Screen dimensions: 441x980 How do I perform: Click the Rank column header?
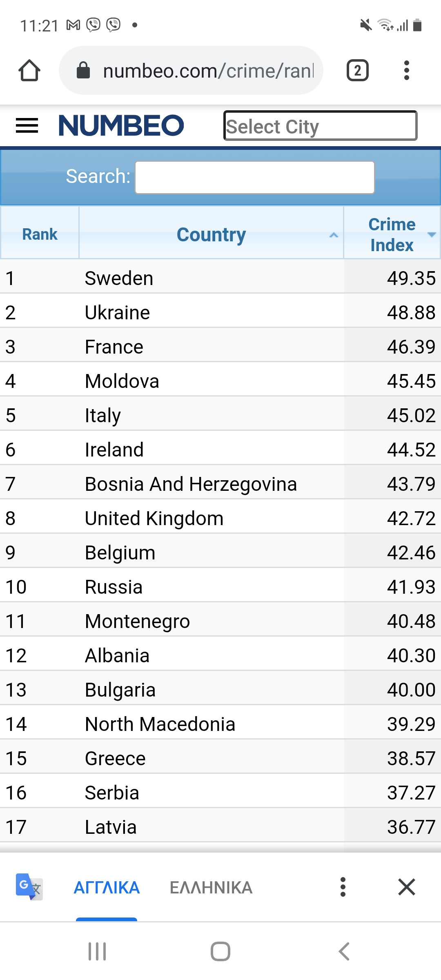[40, 234]
